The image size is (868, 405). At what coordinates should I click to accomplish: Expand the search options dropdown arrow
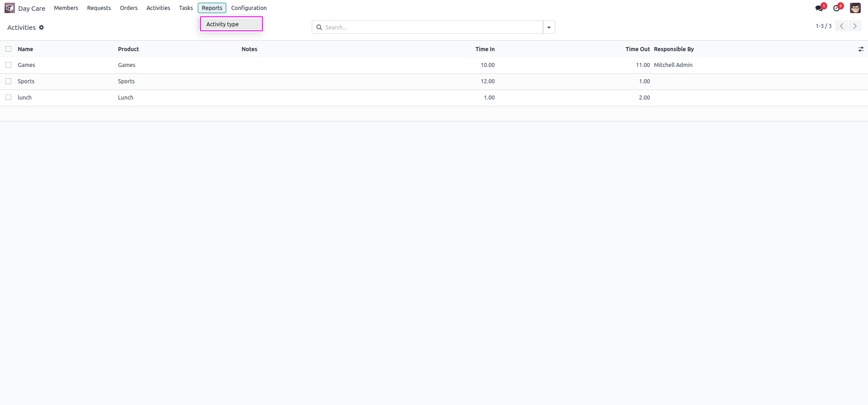tap(549, 28)
